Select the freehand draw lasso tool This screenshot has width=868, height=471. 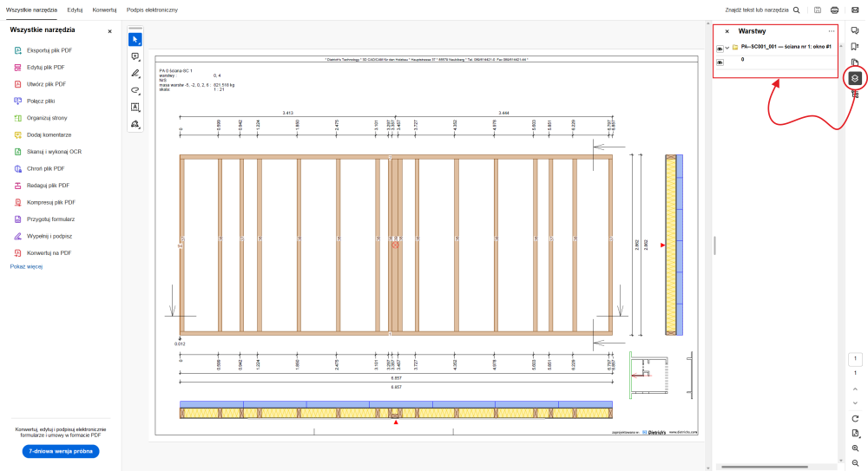[135, 90]
